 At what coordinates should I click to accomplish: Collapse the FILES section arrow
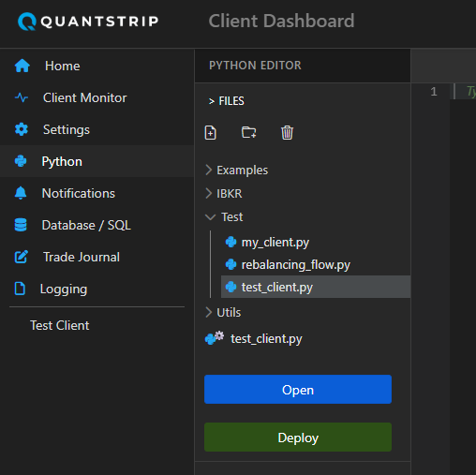click(212, 101)
